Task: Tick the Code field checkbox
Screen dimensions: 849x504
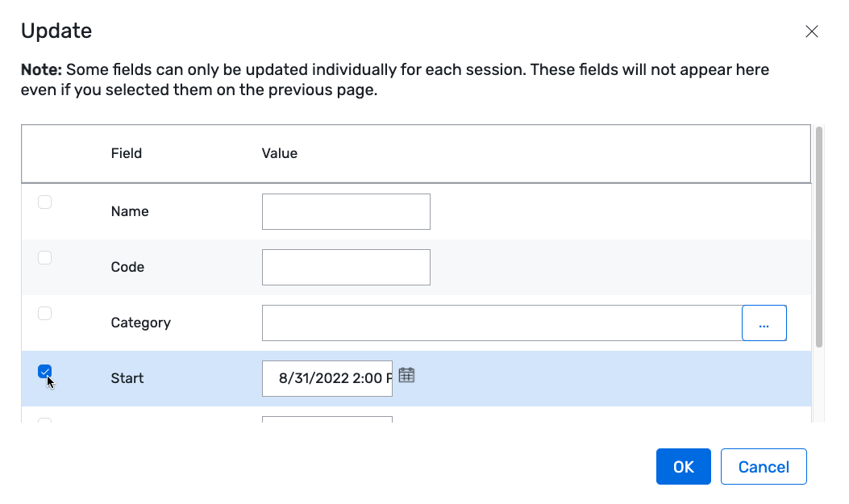Action: 45,258
